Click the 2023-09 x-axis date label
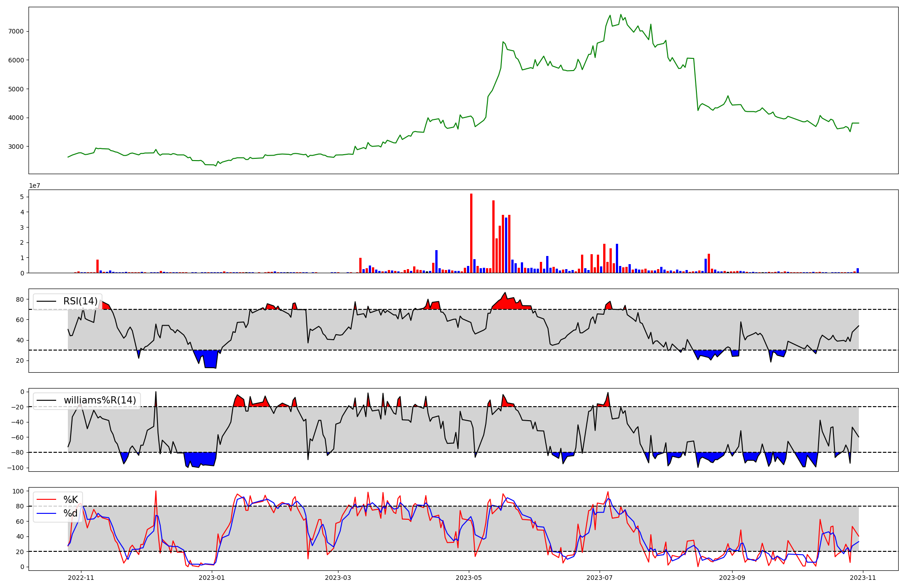This screenshot has width=905, height=588. [732, 578]
